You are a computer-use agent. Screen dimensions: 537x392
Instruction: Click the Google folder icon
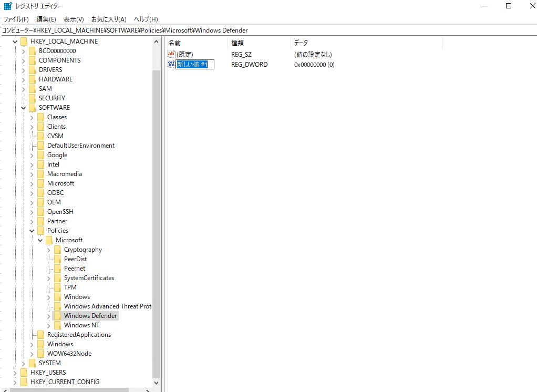[41, 155]
